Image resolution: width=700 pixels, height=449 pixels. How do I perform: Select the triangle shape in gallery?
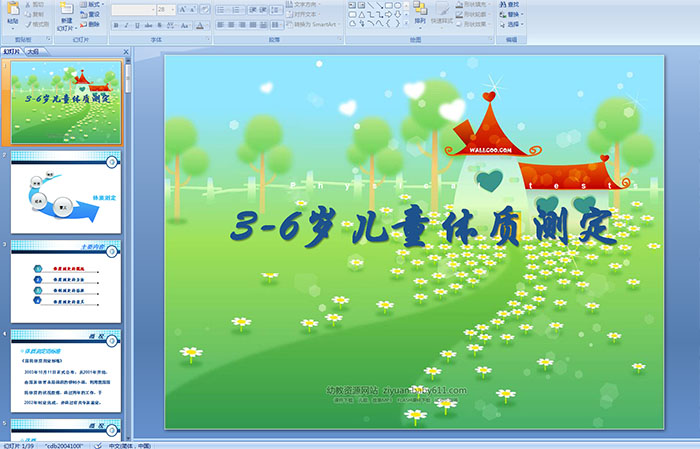pos(362,15)
